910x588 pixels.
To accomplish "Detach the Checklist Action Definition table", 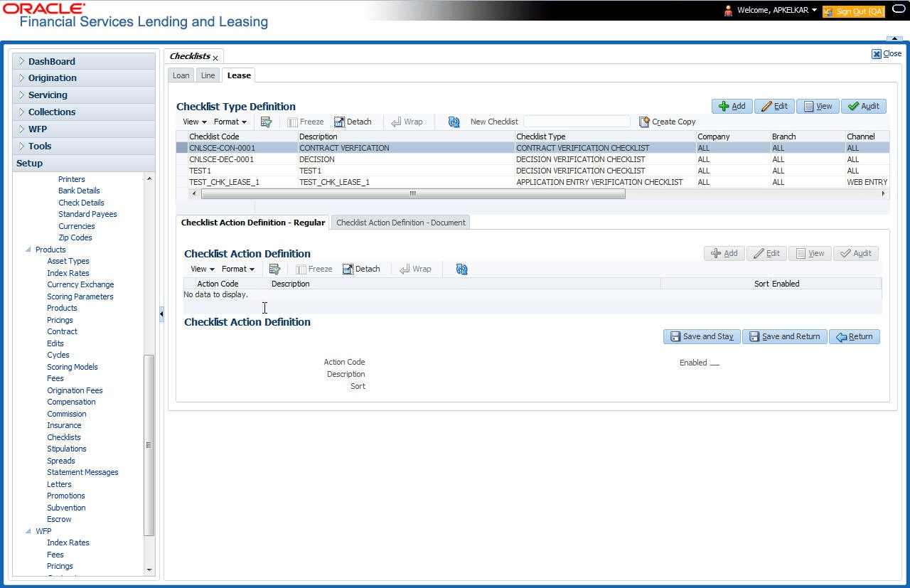I will click(x=361, y=269).
